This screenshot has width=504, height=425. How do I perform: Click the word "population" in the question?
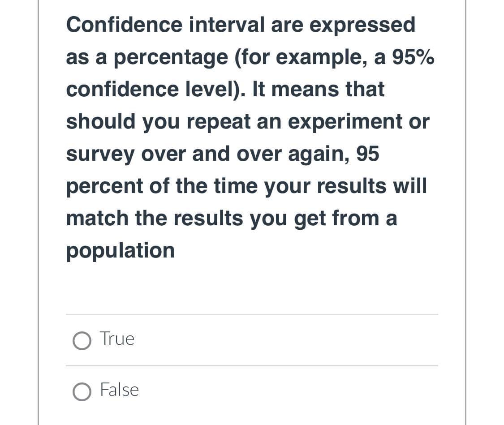pos(120,251)
